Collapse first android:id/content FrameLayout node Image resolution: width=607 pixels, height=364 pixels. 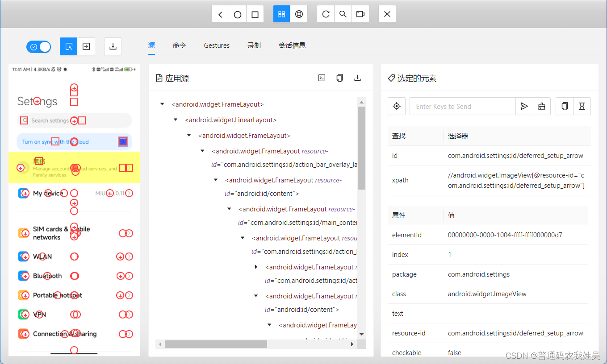(x=216, y=180)
